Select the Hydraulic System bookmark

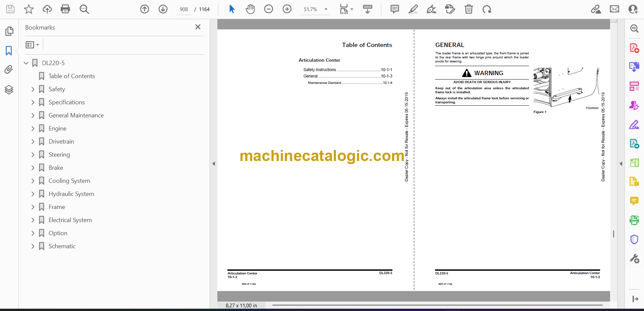[x=71, y=194]
